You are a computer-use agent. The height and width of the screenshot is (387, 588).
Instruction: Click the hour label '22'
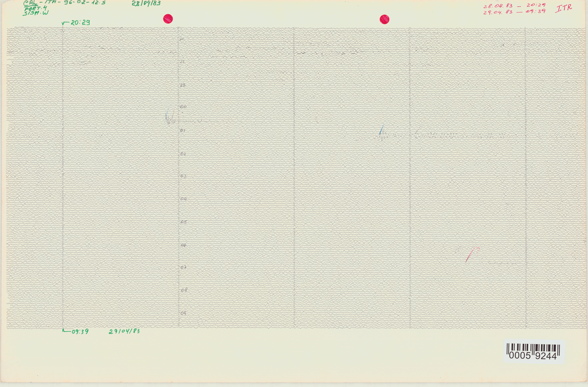182,61
